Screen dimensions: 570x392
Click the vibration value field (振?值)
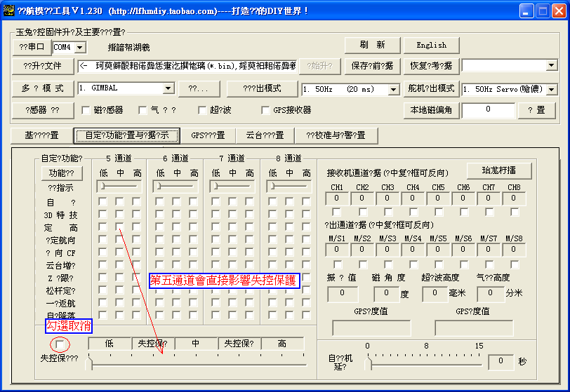343,294
